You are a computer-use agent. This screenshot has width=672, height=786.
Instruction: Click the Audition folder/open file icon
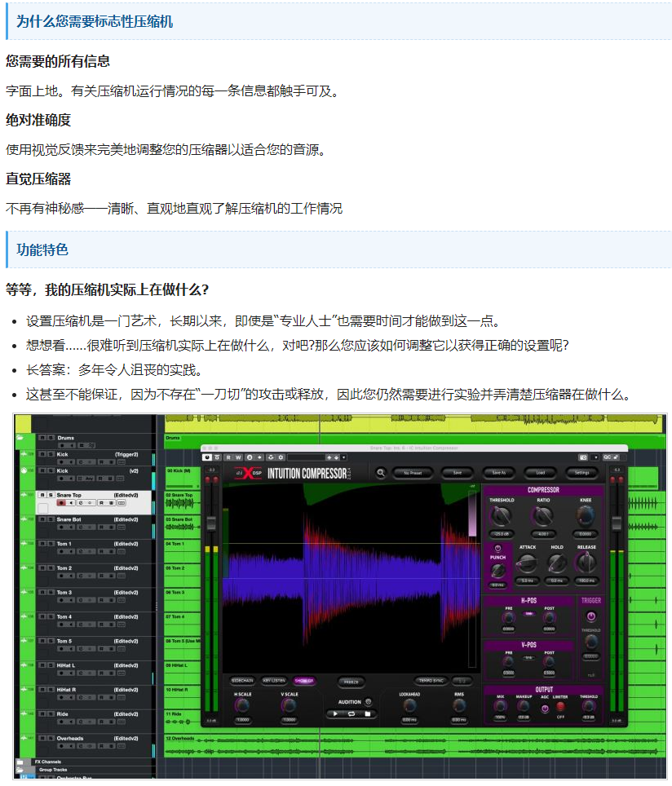point(367,713)
